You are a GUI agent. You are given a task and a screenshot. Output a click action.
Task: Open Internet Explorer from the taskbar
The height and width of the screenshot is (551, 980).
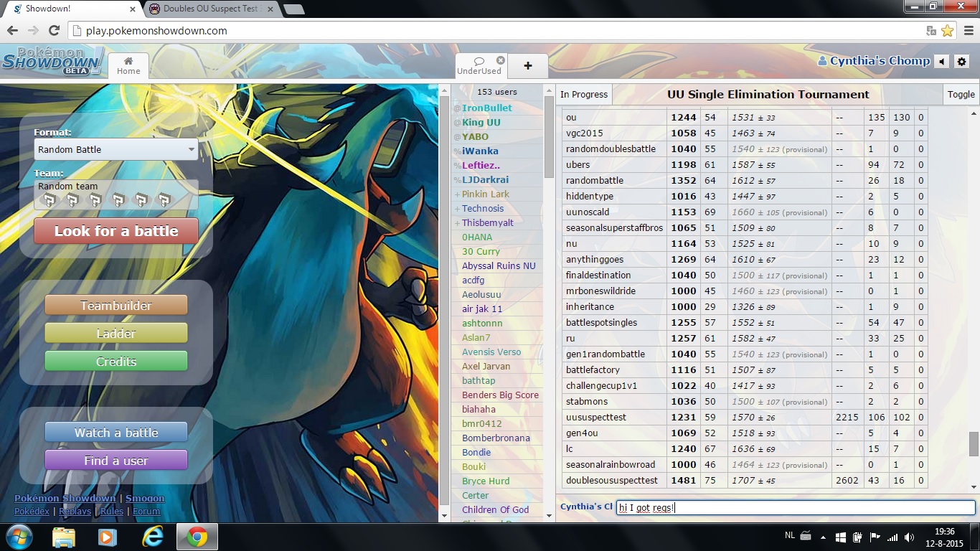click(153, 537)
